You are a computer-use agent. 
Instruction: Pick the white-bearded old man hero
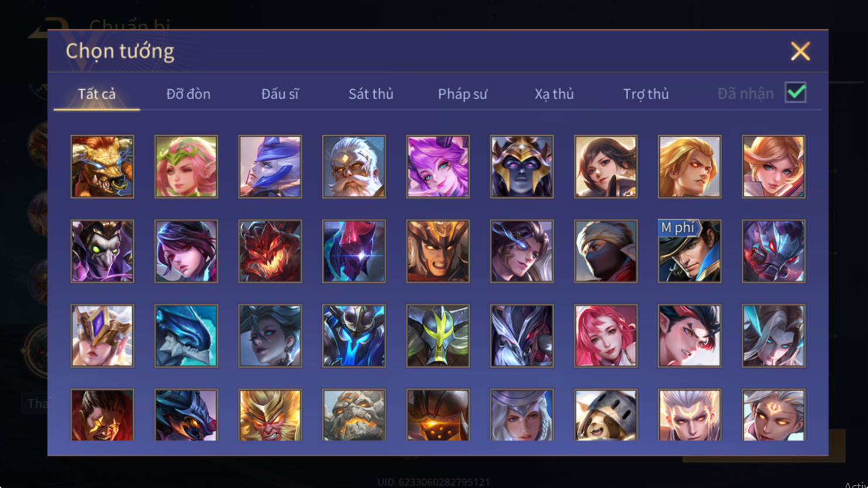[x=354, y=167]
